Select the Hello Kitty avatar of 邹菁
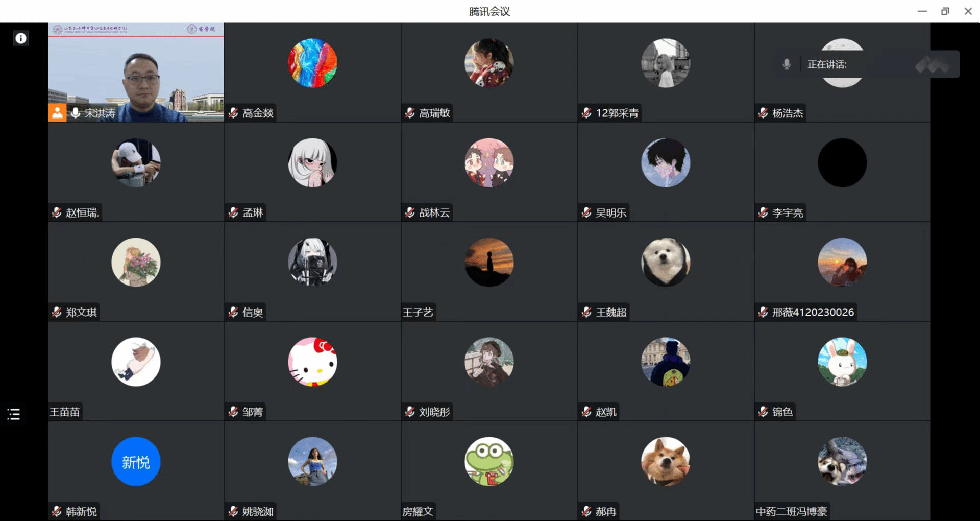Screen dimensions: 980x521 pyautogui.click(x=312, y=362)
